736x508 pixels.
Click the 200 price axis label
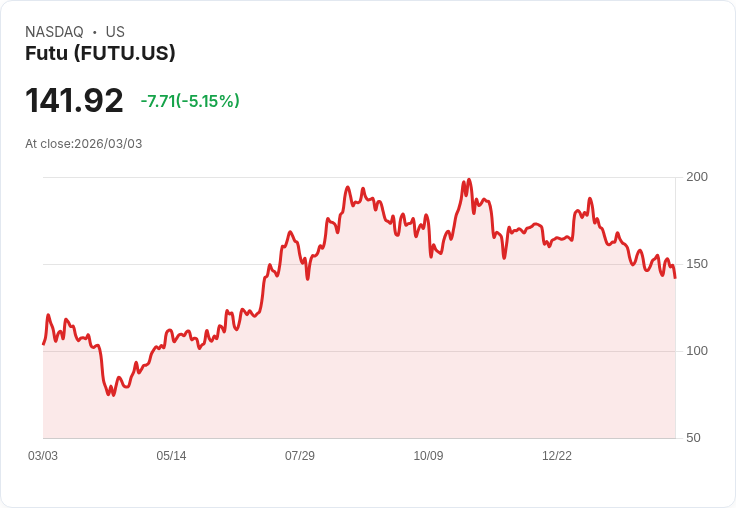point(697,177)
